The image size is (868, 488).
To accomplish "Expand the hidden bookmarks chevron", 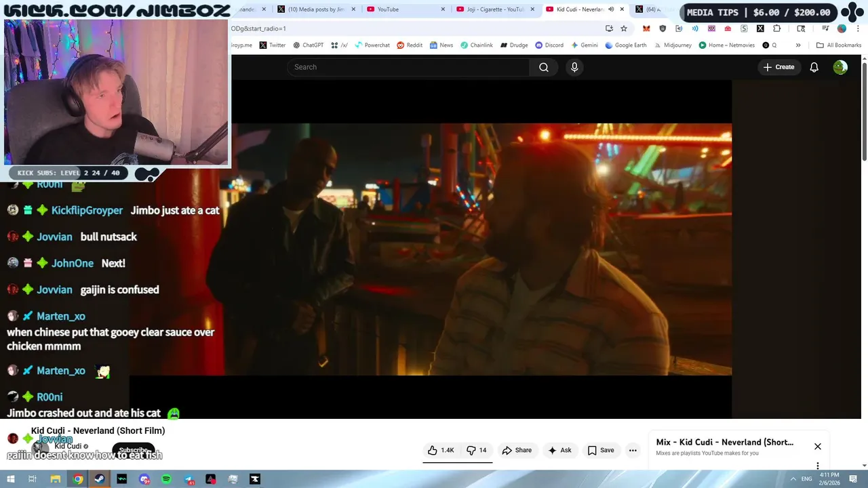I will click(x=798, y=45).
